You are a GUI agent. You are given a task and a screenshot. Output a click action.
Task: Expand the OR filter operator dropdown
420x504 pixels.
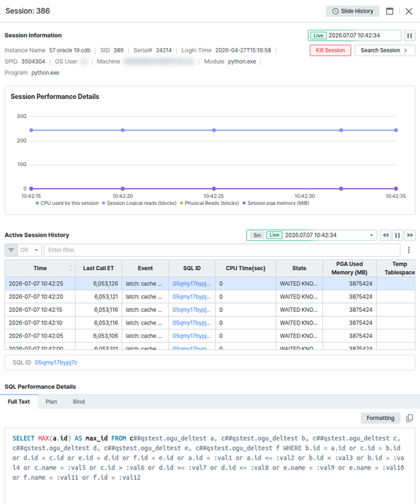pos(30,250)
